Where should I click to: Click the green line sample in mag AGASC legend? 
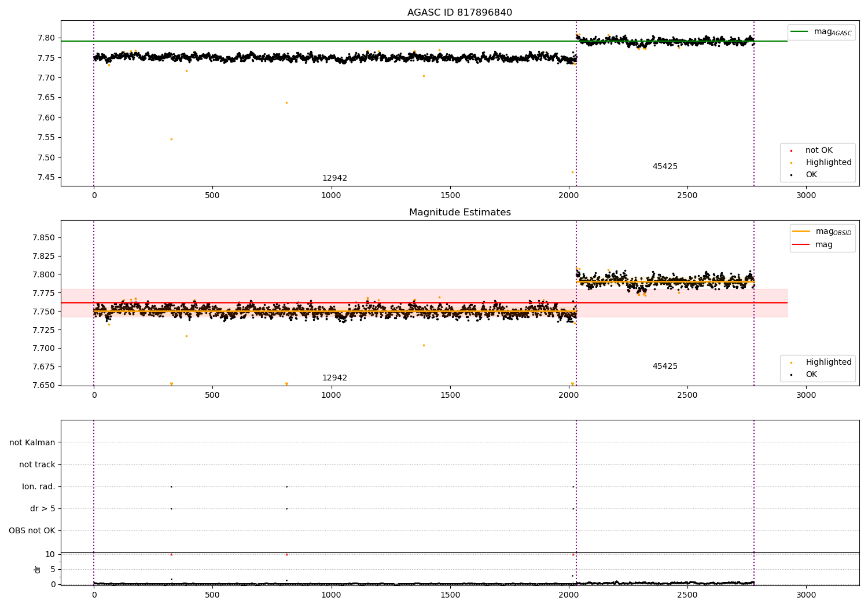point(800,32)
